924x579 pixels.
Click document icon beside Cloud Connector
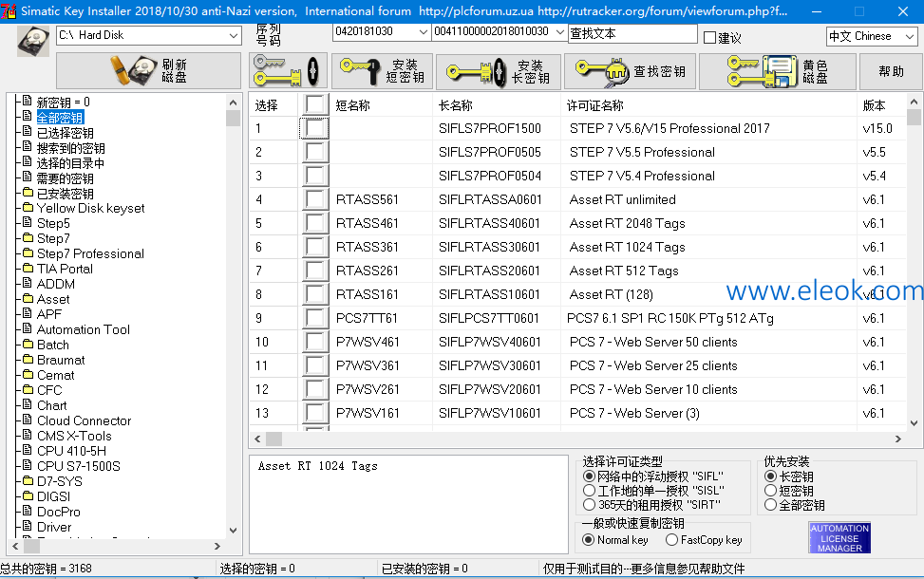[x=28, y=420]
